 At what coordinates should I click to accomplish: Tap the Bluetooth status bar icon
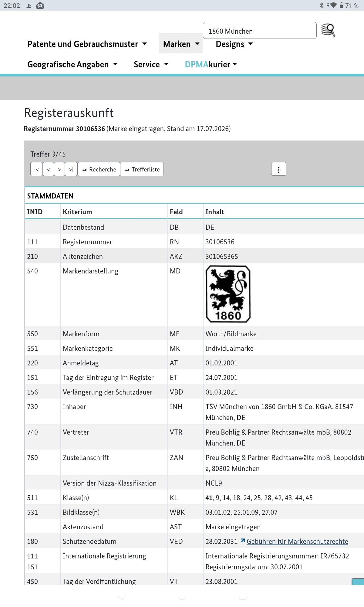tap(322, 5)
